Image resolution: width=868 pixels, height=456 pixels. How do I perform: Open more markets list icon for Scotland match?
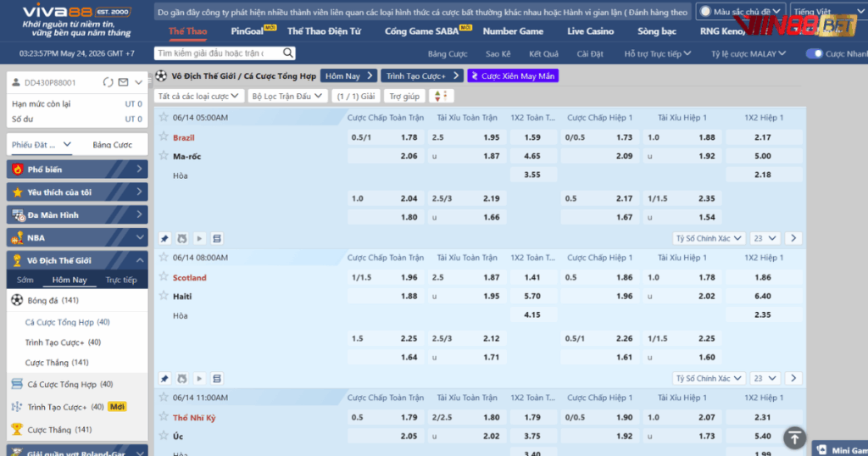[217, 379]
